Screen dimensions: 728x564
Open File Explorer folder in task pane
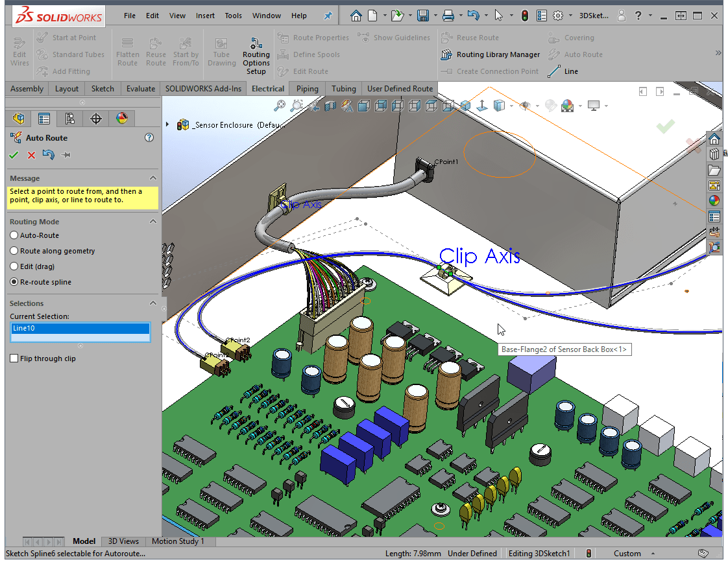pos(714,170)
